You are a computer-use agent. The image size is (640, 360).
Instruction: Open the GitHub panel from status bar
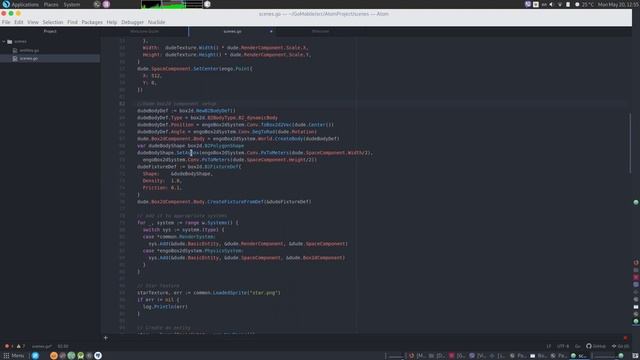pyautogui.click(x=596, y=346)
